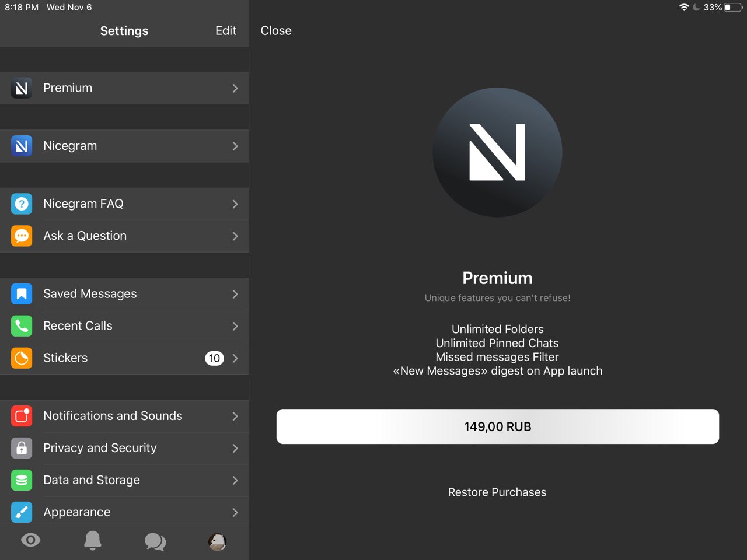Tap 'Missed messages Filter' feature text

[497, 356]
